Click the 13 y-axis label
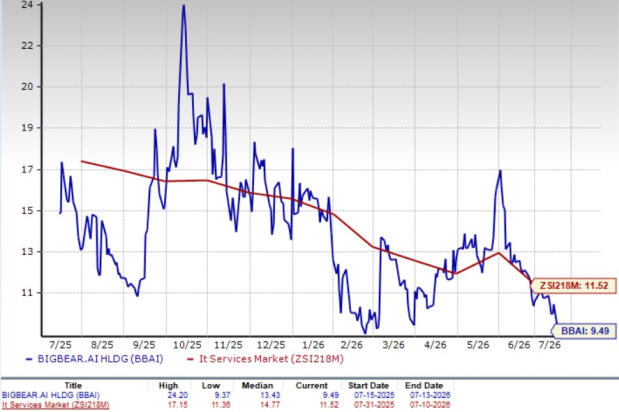This screenshot has height=412, width=619. [x=26, y=251]
